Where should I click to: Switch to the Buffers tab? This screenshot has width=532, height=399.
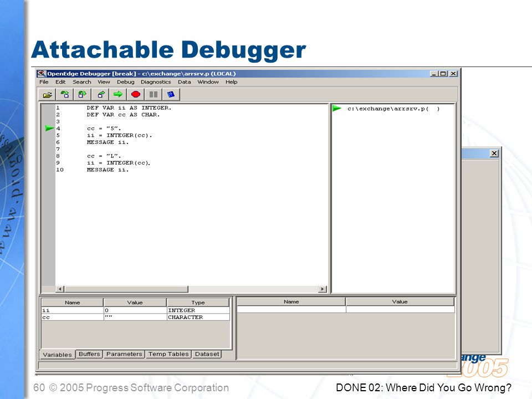point(89,354)
